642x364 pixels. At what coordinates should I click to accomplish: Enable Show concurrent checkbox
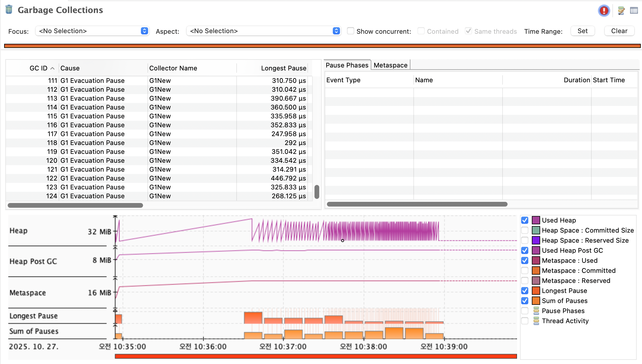click(x=350, y=31)
